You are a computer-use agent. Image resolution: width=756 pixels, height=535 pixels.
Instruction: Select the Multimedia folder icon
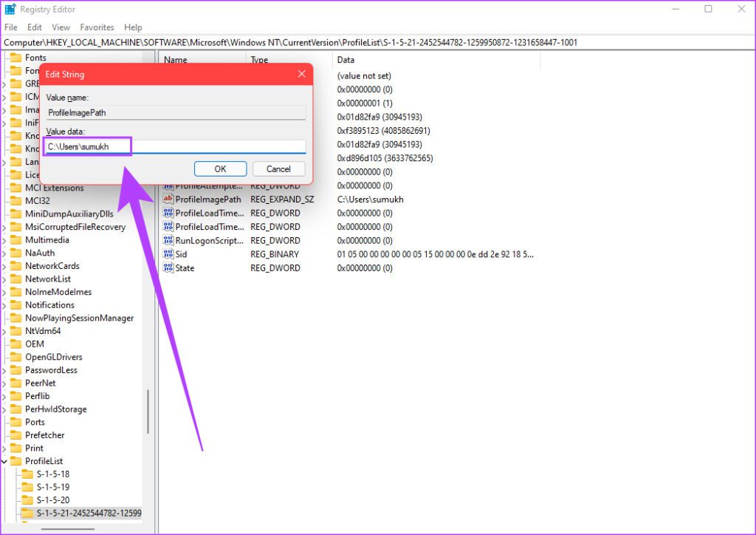click(16, 239)
